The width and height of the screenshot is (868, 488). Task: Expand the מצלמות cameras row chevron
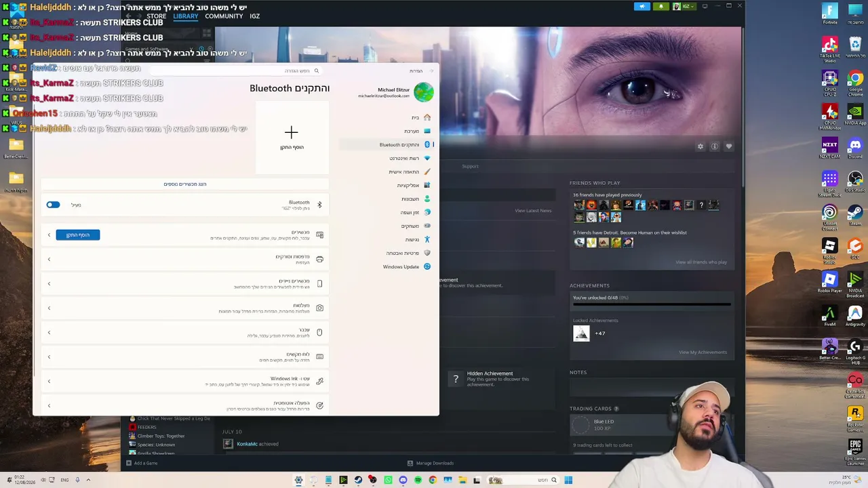coord(49,308)
